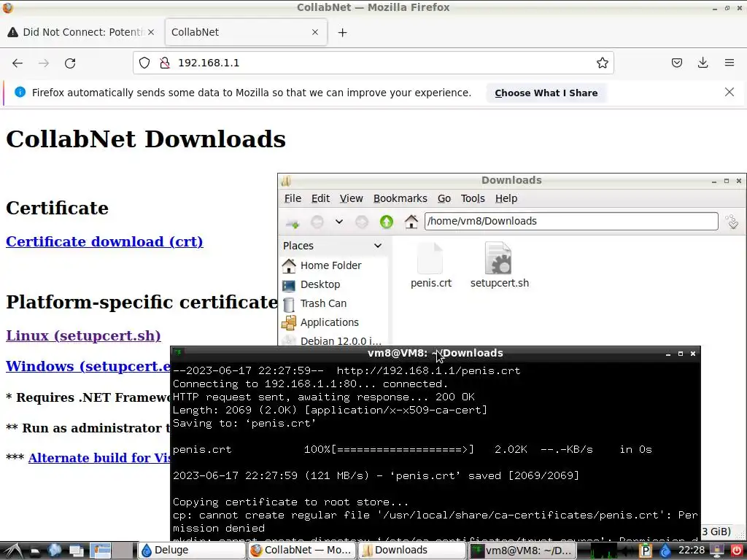Go back in Firefox history
Viewport: 747px width, 560px height.
pos(18,63)
